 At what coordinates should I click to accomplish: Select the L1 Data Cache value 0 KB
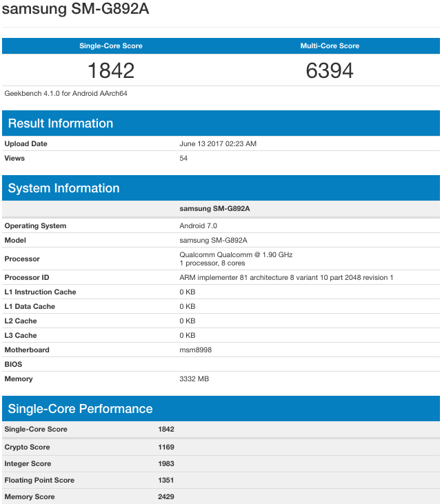point(188,306)
